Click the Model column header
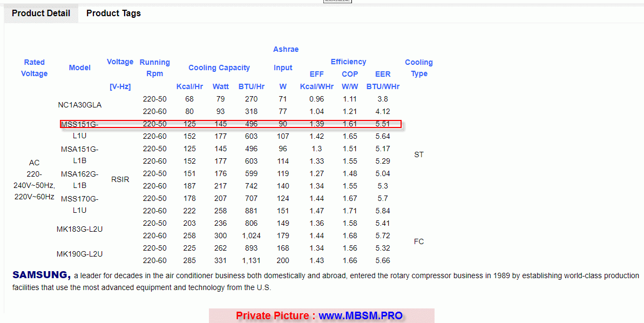This screenshot has width=644, height=323. [80, 68]
